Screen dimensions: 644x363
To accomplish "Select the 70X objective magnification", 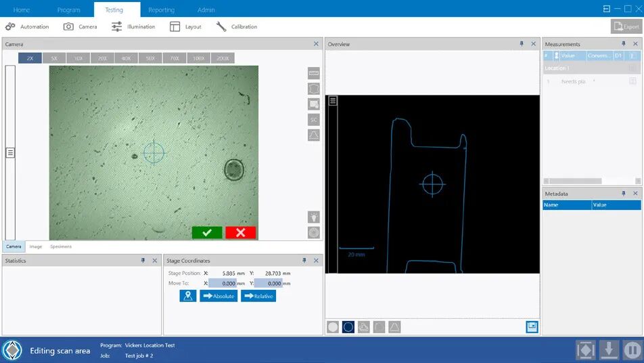I will pos(175,58).
